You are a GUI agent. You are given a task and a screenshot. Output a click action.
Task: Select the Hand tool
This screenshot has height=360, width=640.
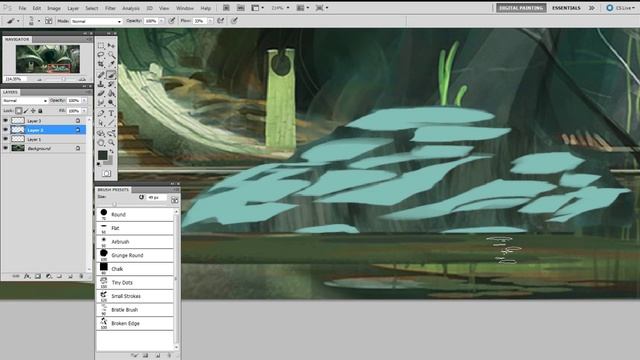click(x=101, y=143)
